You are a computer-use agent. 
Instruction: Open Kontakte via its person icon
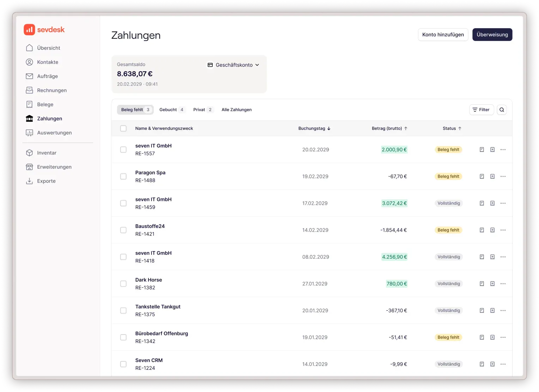[x=30, y=62]
